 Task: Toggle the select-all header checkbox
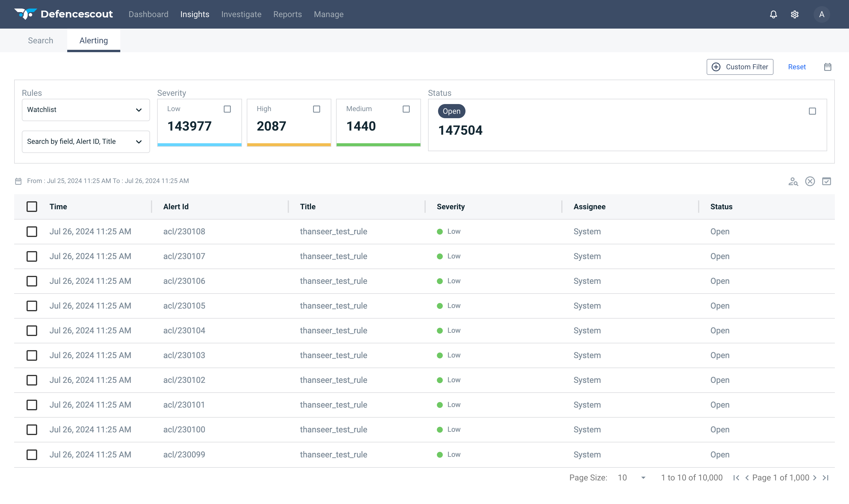tap(32, 207)
